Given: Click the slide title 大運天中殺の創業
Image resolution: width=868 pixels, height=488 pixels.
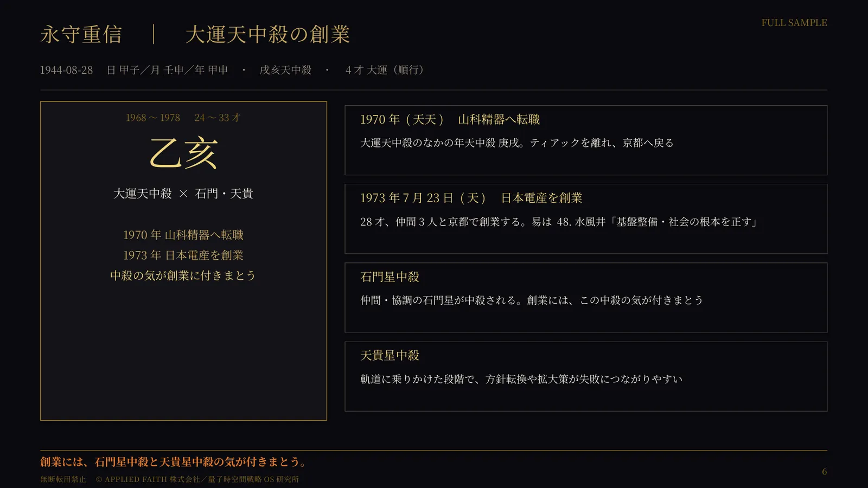Looking at the screenshot, I should coord(267,35).
